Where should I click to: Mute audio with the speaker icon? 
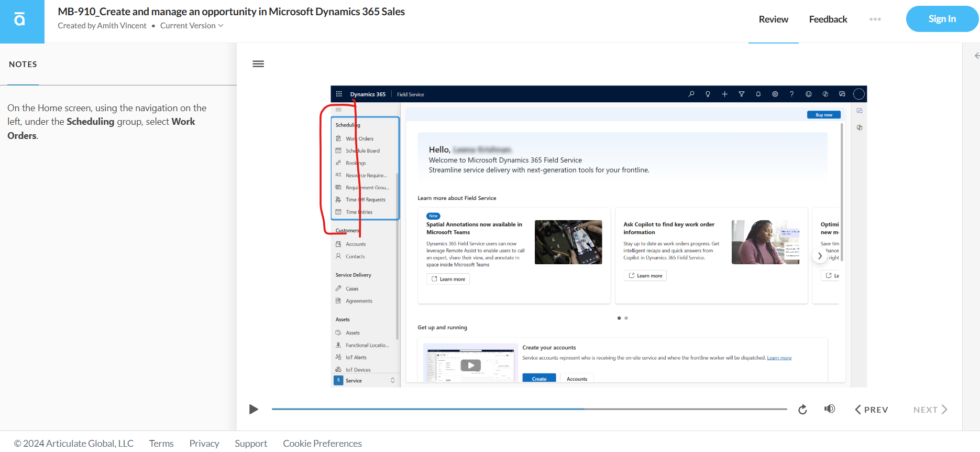pyautogui.click(x=830, y=409)
